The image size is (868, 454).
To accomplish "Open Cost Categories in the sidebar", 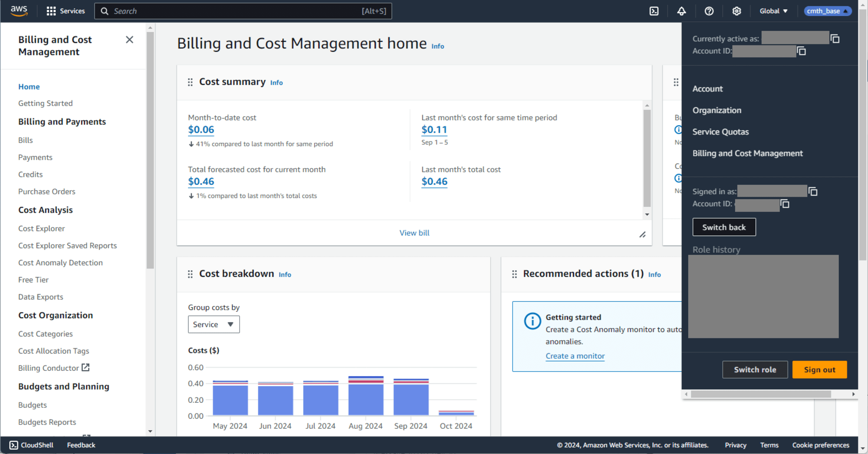I will pyautogui.click(x=46, y=334).
